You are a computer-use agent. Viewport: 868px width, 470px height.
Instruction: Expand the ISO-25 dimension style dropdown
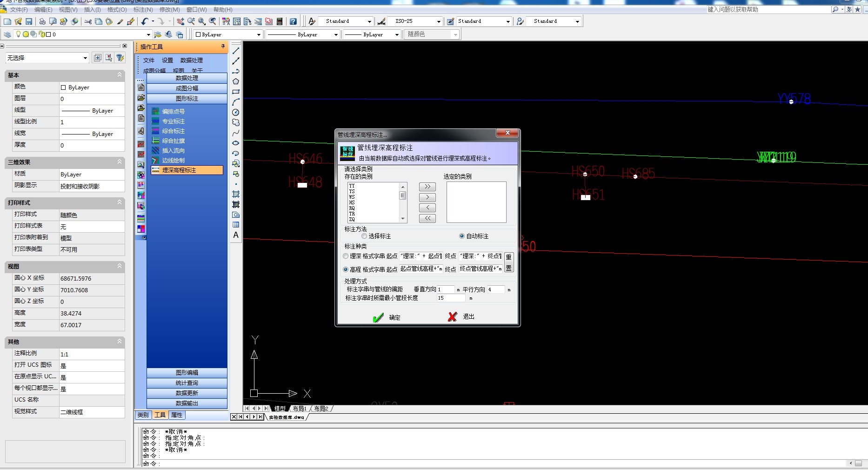(x=438, y=21)
